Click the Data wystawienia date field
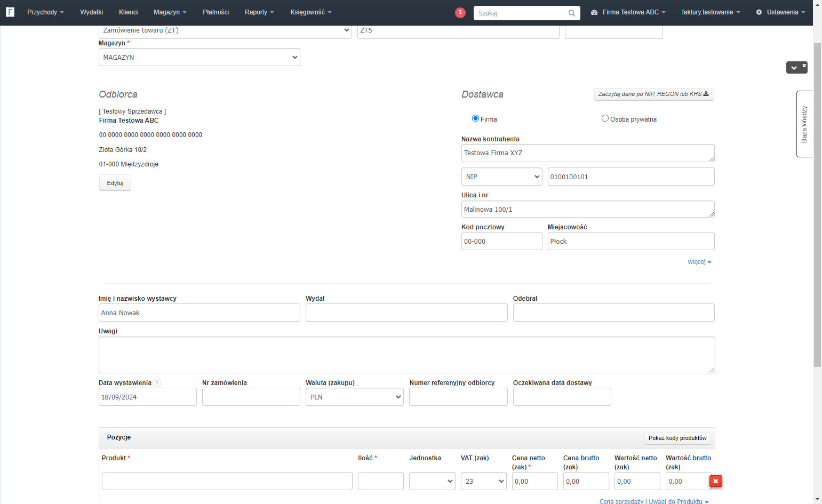822x504 pixels. pos(148,397)
